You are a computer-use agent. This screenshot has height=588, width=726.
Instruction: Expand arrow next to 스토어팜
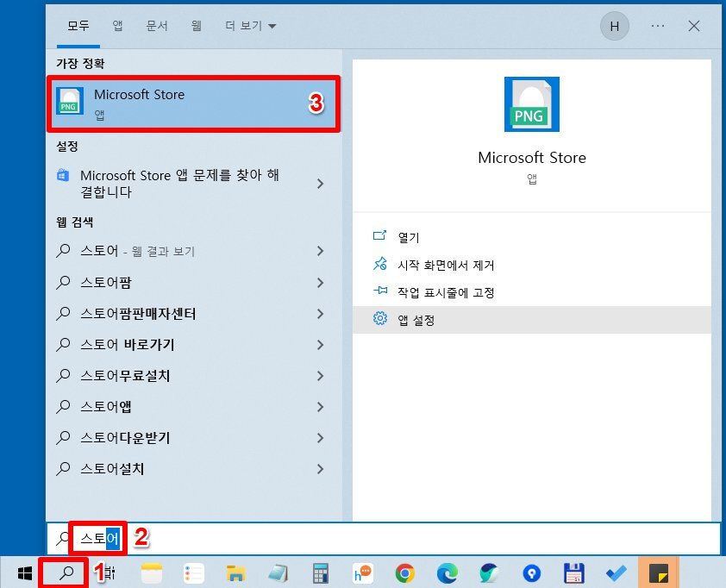320,283
